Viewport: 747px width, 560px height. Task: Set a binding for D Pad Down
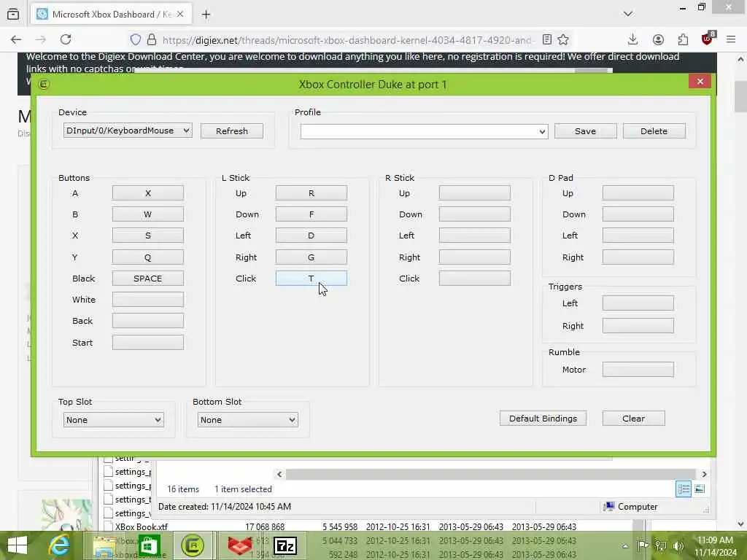coord(638,214)
